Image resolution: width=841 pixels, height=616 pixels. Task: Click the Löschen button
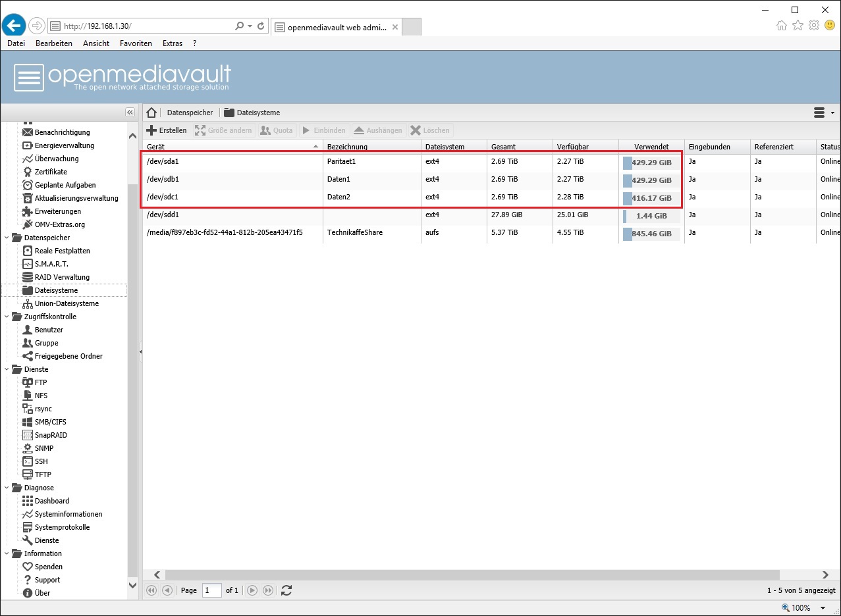tap(430, 130)
